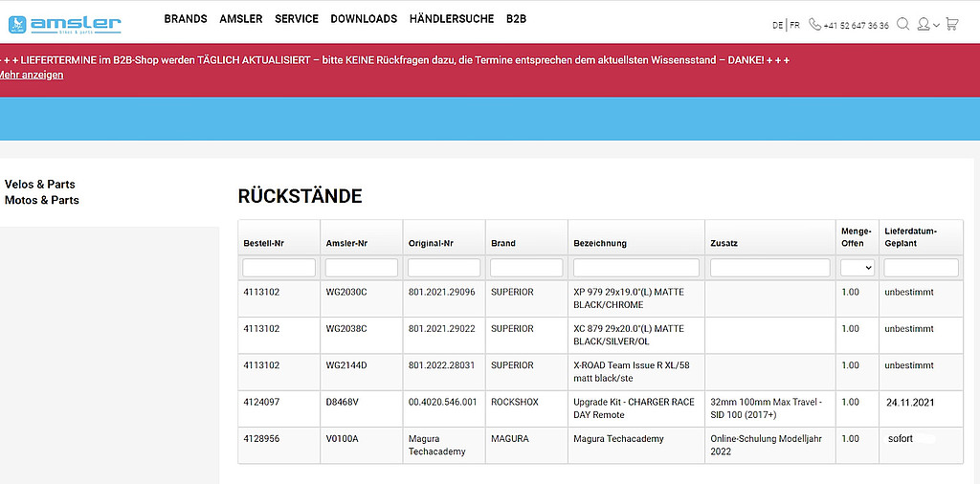Screen dimensions: 980x484
Task: Open the B2B menu item
Action: pyautogui.click(x=516, y=19)
